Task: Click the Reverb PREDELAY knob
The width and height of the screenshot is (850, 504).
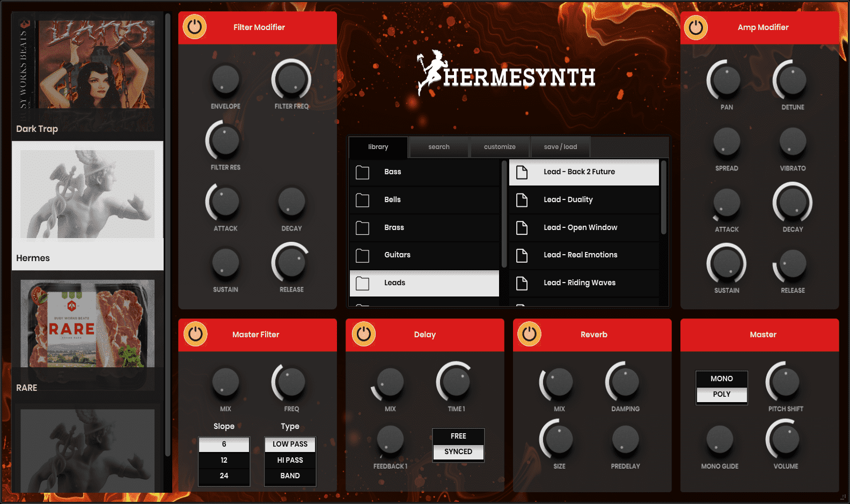Action: pos(625,440)
